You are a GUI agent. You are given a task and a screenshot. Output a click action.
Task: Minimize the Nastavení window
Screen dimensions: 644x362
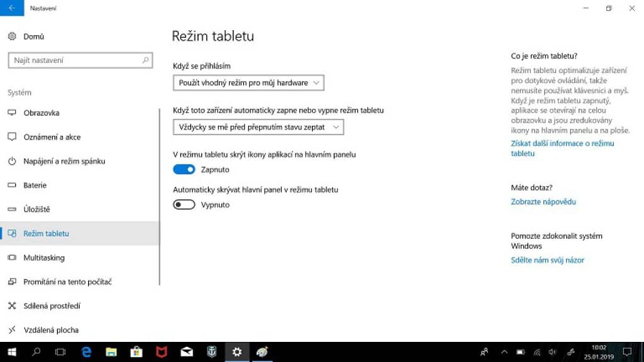pyautogui.click(x=586, y=8)
